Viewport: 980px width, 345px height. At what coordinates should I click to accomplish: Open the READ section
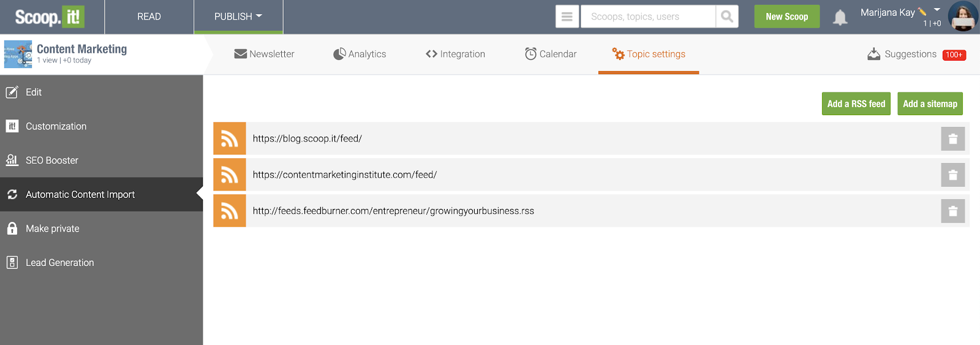click(x=149, y=17)
